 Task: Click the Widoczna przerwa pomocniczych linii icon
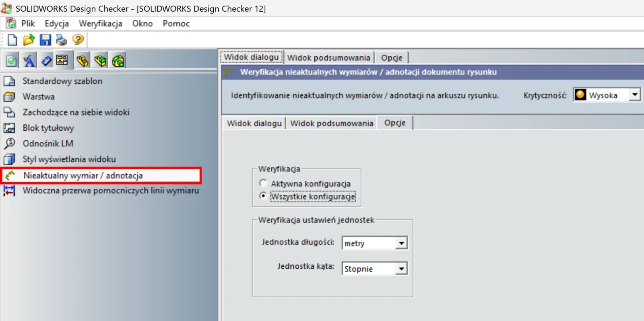(x=9, y=191)
